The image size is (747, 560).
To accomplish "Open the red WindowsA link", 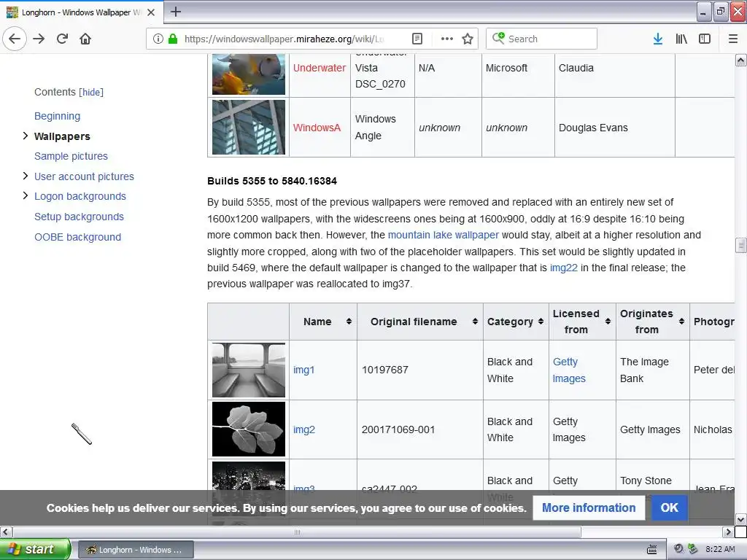I will pyautogui.click(x=317, y=128).
